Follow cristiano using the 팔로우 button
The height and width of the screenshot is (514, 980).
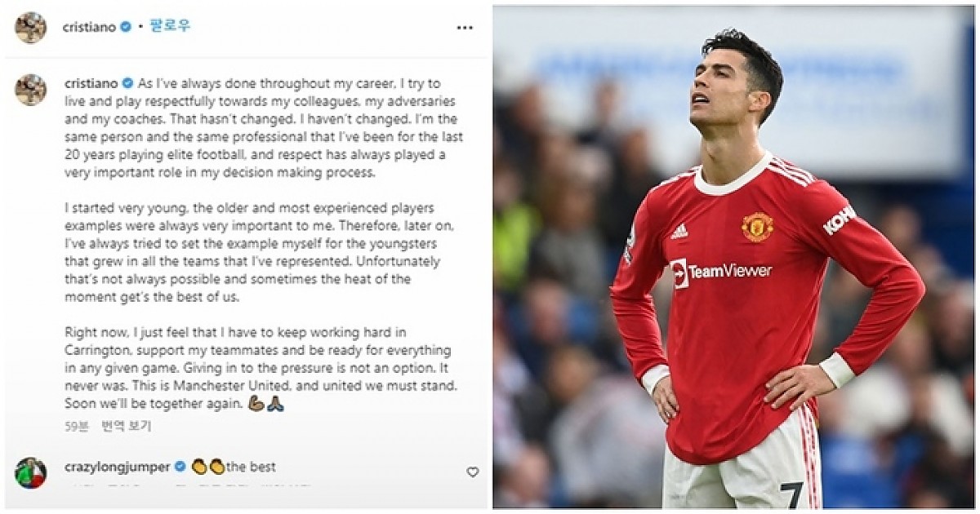pos(169,27)
